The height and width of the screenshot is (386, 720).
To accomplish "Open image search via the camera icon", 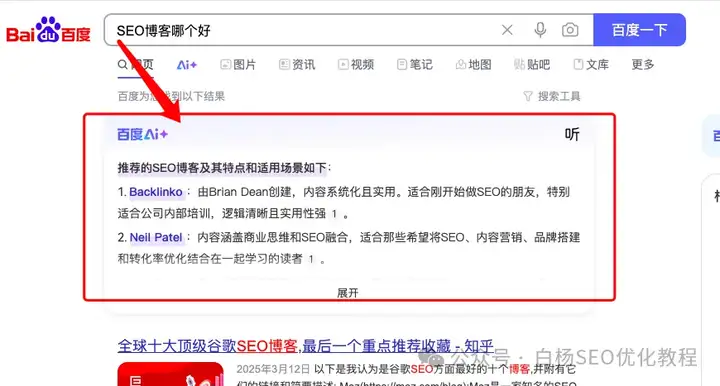I will tap(570, 30).
